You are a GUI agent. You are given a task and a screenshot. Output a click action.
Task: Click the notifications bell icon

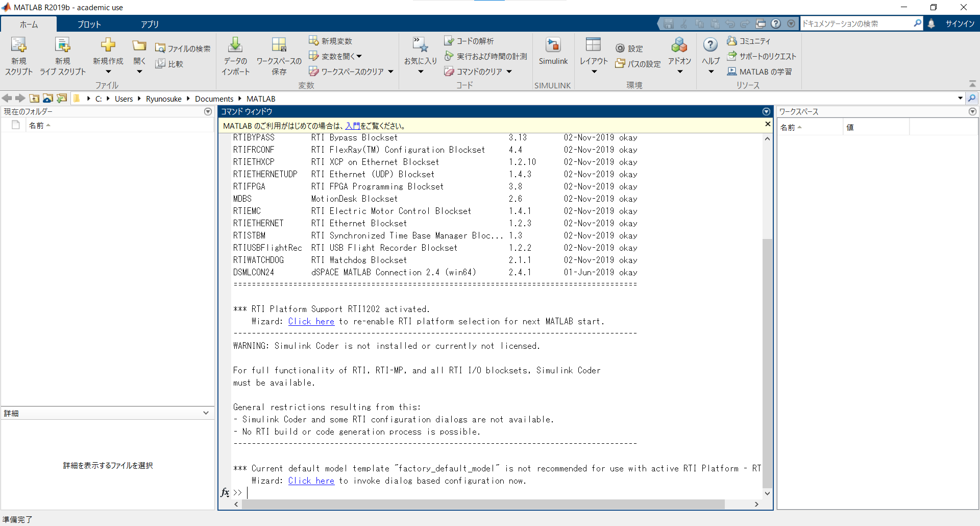click(932, 23)
